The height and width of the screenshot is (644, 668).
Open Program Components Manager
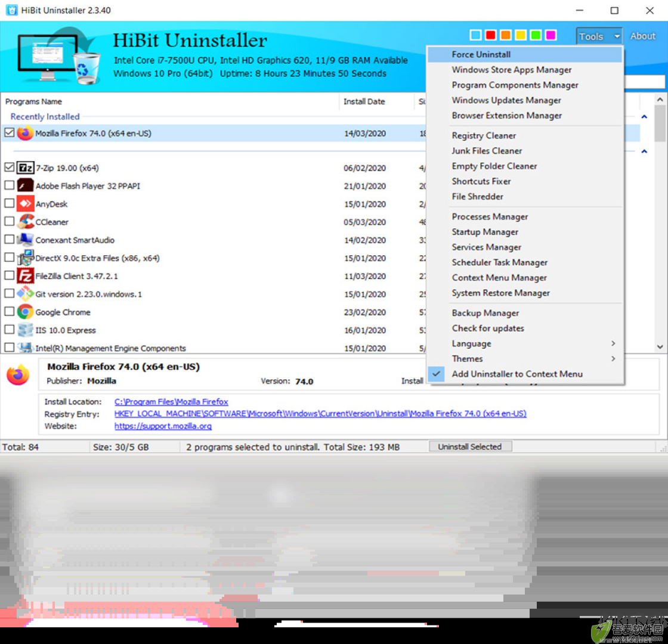525,85
